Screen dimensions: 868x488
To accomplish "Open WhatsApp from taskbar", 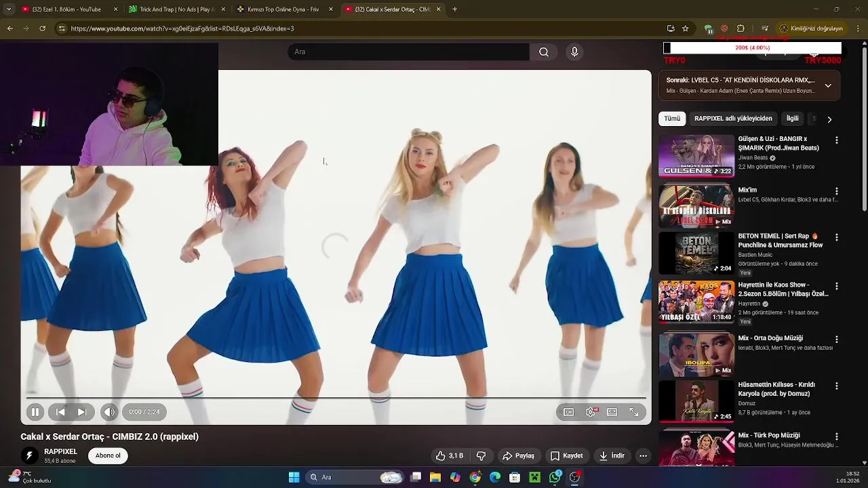I will click(555, 477).
